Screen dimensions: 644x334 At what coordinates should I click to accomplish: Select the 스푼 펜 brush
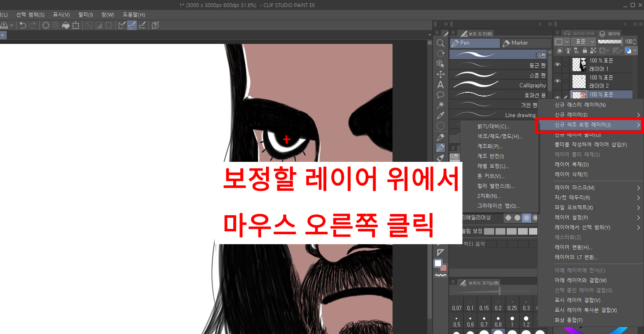coord(498,75)
